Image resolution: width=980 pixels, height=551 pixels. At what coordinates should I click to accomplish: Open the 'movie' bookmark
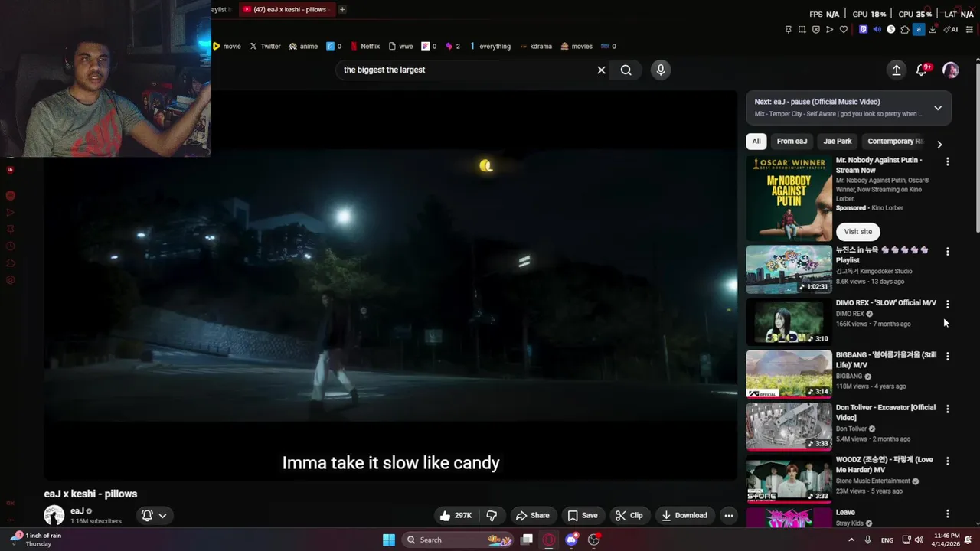pyautogui.click(x=227, y=46)
